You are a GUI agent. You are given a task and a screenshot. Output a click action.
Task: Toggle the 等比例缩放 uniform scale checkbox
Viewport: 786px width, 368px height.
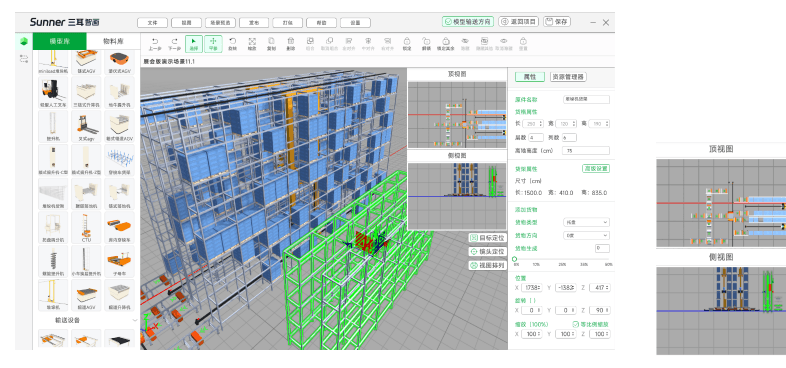pyautogui.click(x=575, y=324)
